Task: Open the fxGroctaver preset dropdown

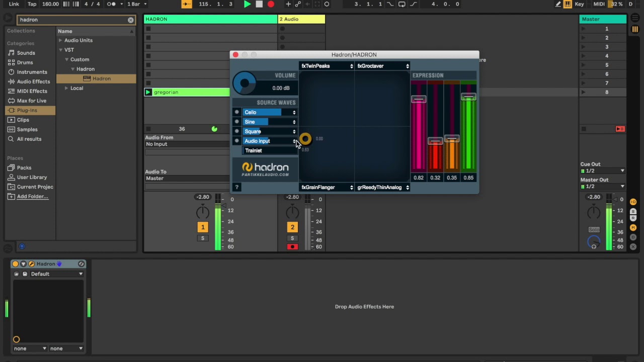Action: coord(383,66)
